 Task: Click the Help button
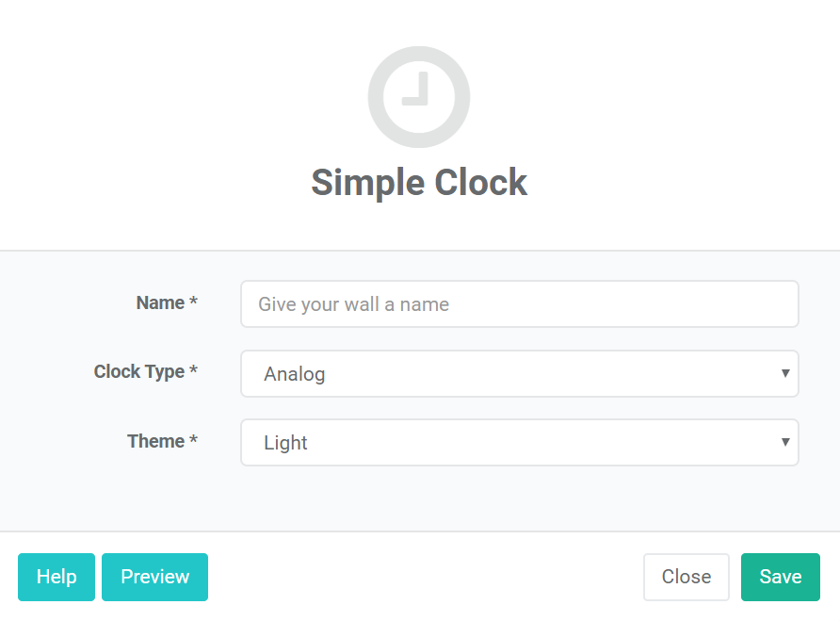(56, 577)
